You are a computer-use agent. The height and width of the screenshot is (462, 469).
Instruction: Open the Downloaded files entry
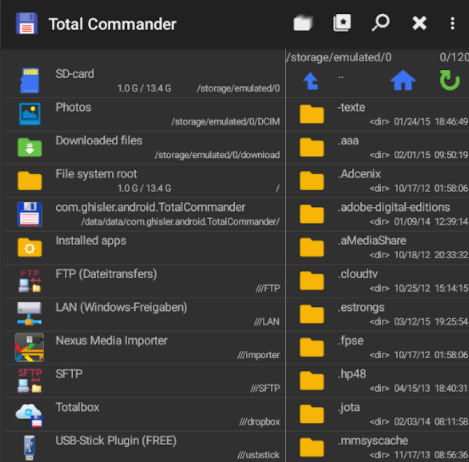click(x=143, y=147)
